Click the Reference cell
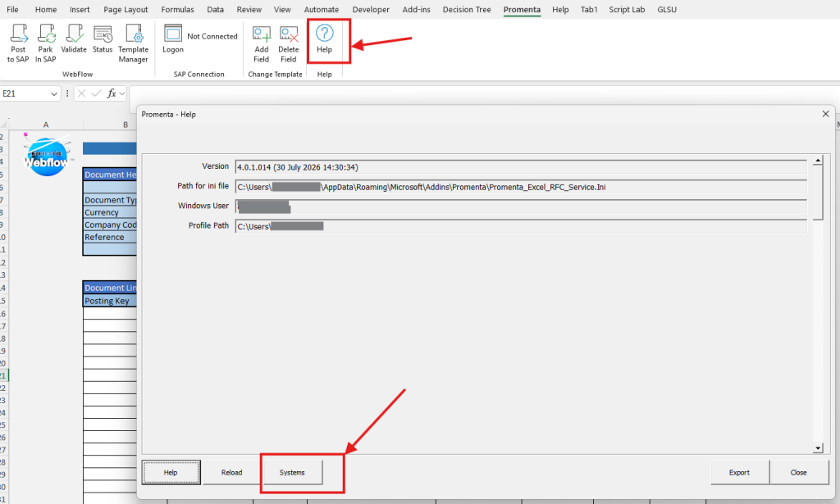Image resolution: width=840 pixels, height=504 pixels. pyautogui.click(x=110, y=237)
